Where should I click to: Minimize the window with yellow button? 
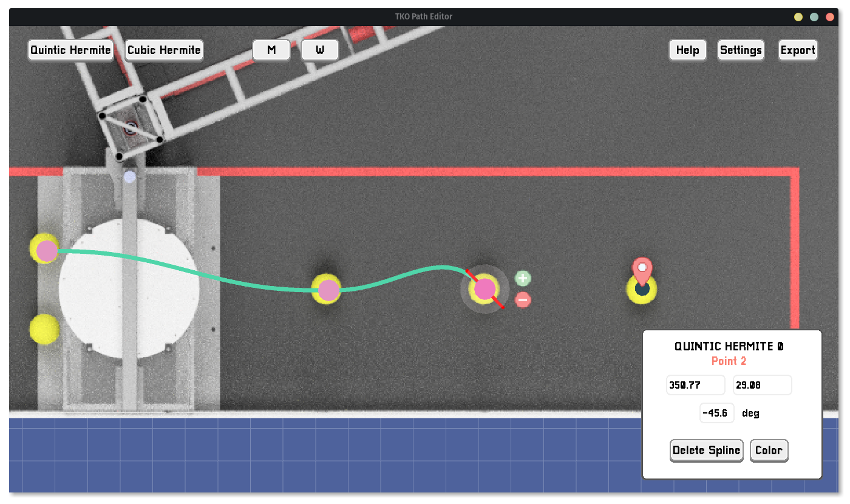click(x=798, y=17)
